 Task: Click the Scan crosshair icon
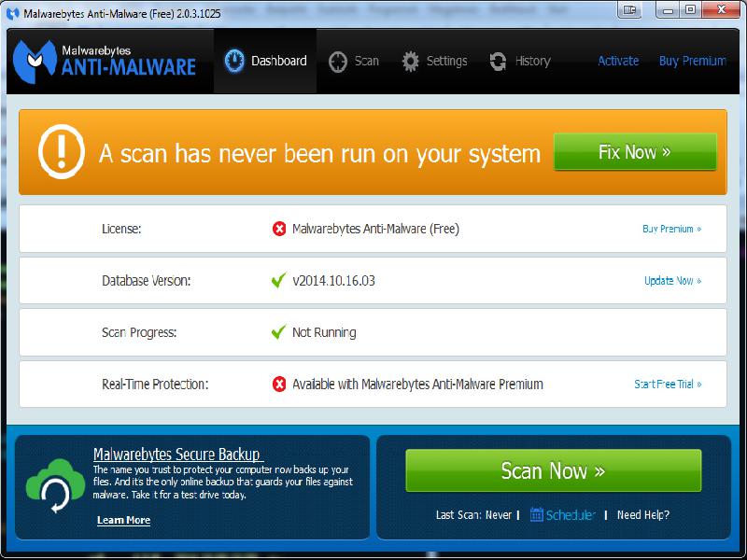pos(338,62)
